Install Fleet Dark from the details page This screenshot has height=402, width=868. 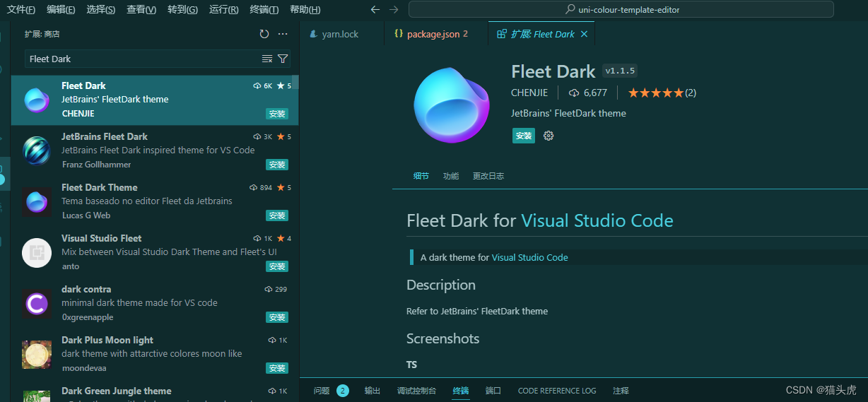tap(524, 136)
